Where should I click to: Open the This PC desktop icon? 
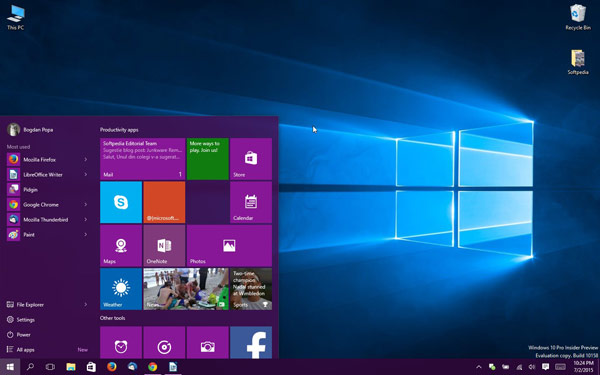coord(15,17)
